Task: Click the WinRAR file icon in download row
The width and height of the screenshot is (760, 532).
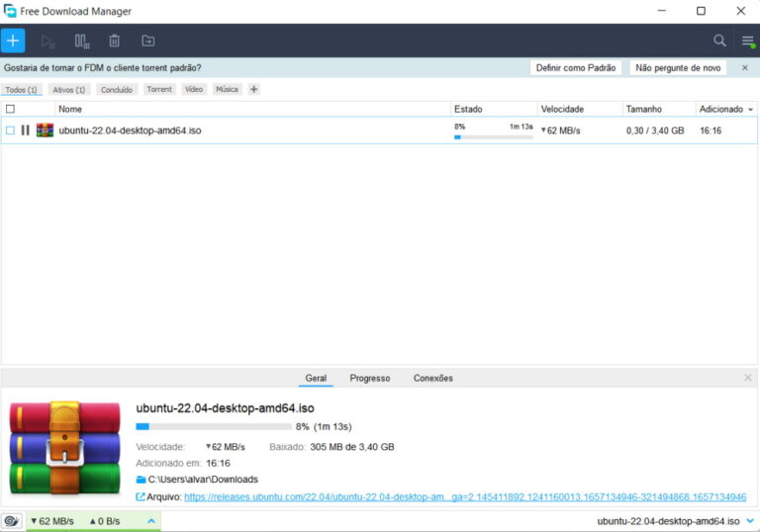Action: coord(45,131)
